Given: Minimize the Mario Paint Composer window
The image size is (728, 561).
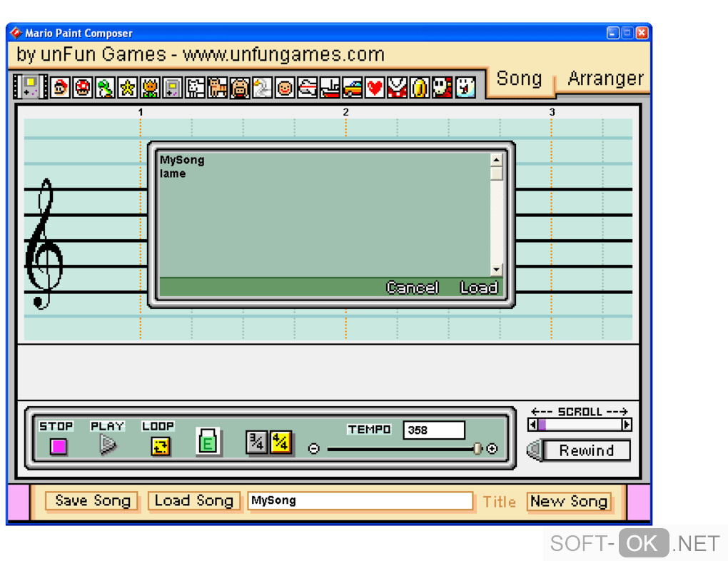Looking at the screenshot, I should 613,33.
